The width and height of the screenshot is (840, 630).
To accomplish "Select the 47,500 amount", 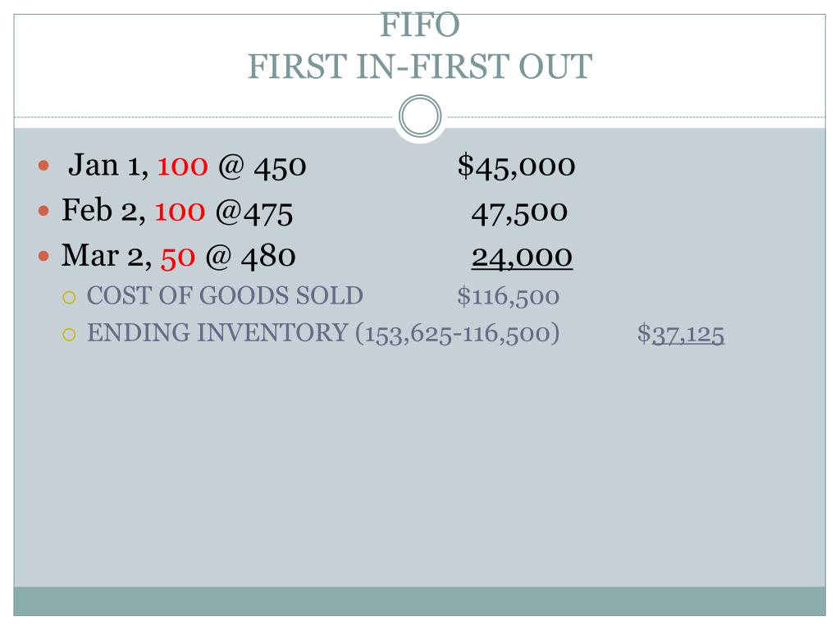I will click(x=519, y=212).
